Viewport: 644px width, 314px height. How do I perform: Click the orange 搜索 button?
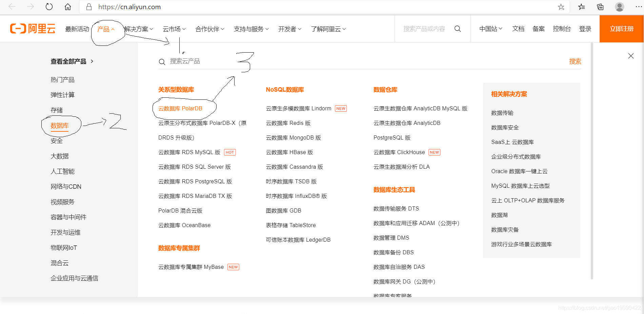575,61
